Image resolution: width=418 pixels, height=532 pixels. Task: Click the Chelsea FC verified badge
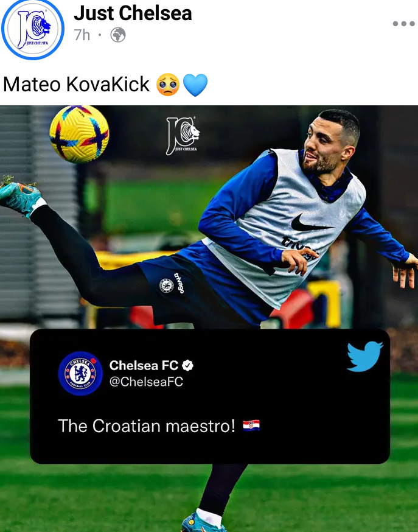[x=187, y=365]
